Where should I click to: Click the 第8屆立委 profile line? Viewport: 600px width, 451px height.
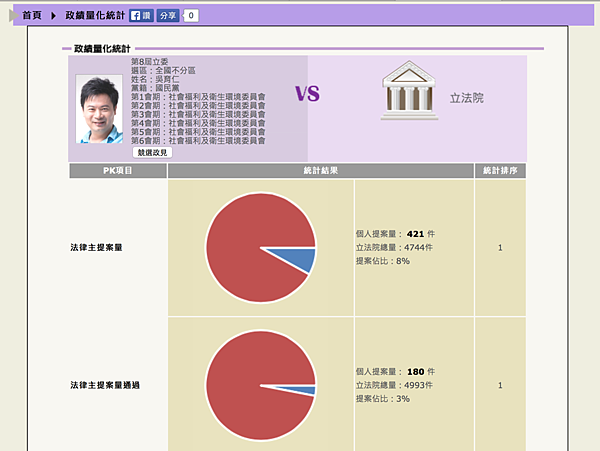(149, 62)
